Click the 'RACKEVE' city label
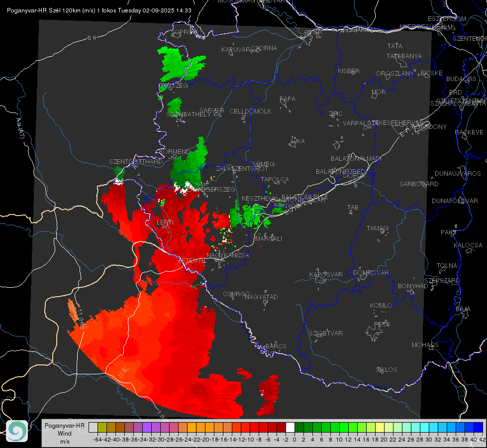The height and width of the screenshot is (448, 487). [469, 132]
